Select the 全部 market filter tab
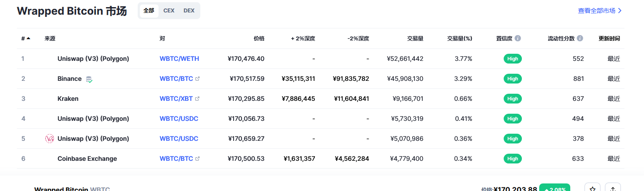Viewport: 644px width, 191px height. (149, 11)
